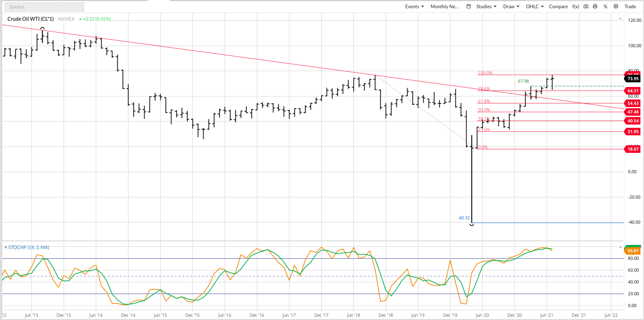Screen dimensions: 644x320
Task: Change chart type via OHLC dropdown
Action: coord(535,6)
